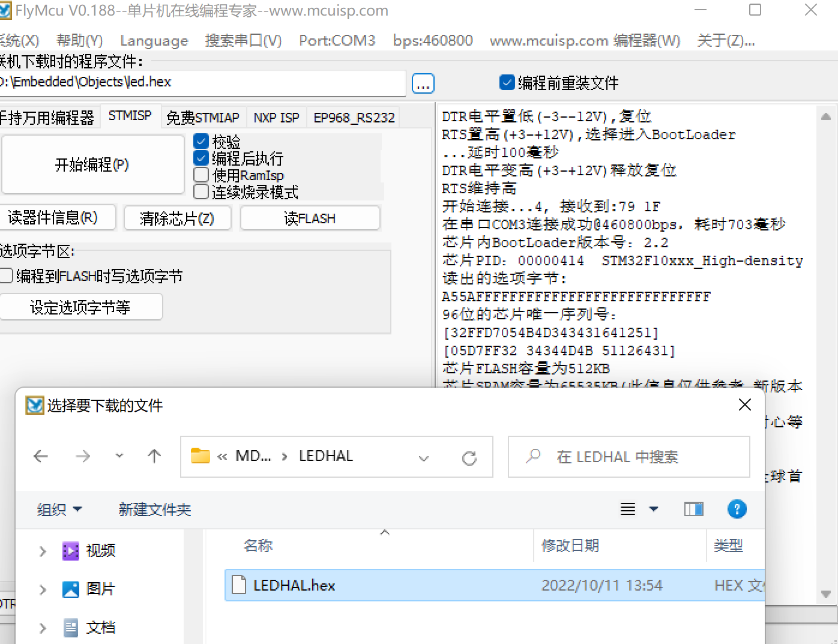Screen dimensions: 838x644
Task: Click folder icon in address bar
Action: pos(200,456)
